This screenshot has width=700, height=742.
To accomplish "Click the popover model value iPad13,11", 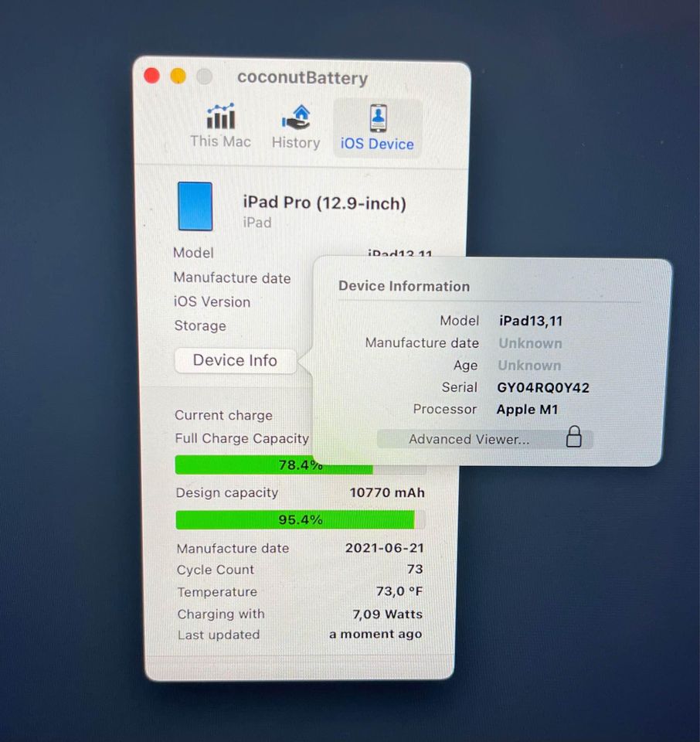I will [531, 321].
